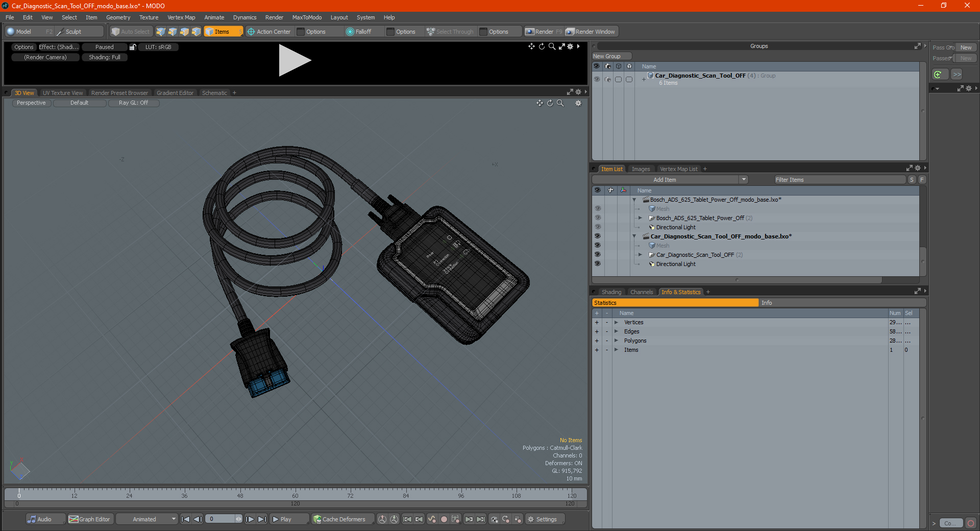Toggle Action Center Options checkbox

click(x=301, y=32)
